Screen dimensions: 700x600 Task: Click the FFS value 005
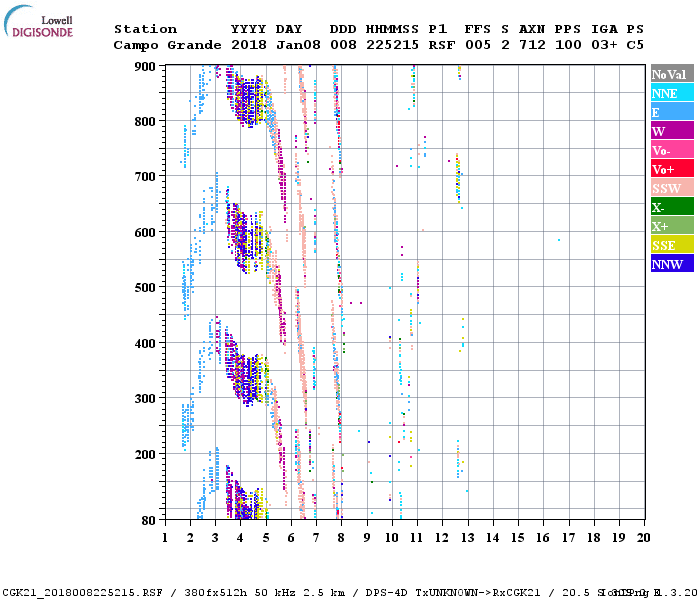pos(478,45)
